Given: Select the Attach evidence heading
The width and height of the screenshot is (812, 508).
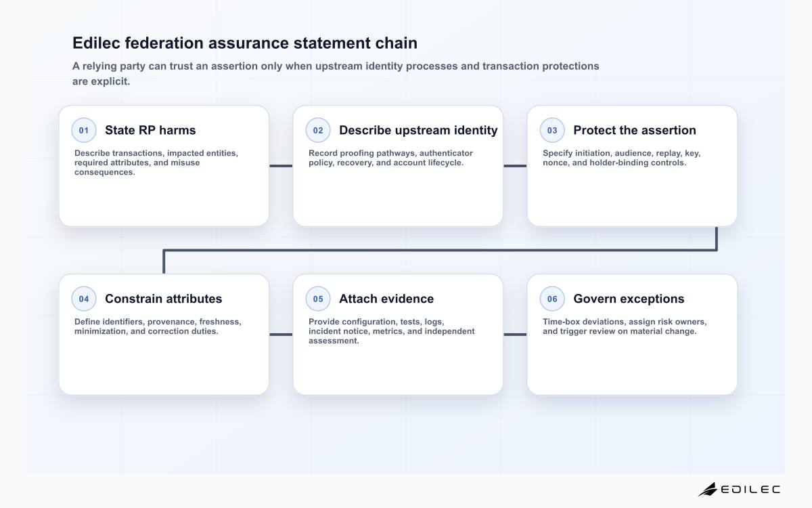Looking at the screenshot, I should coord(386,299).
